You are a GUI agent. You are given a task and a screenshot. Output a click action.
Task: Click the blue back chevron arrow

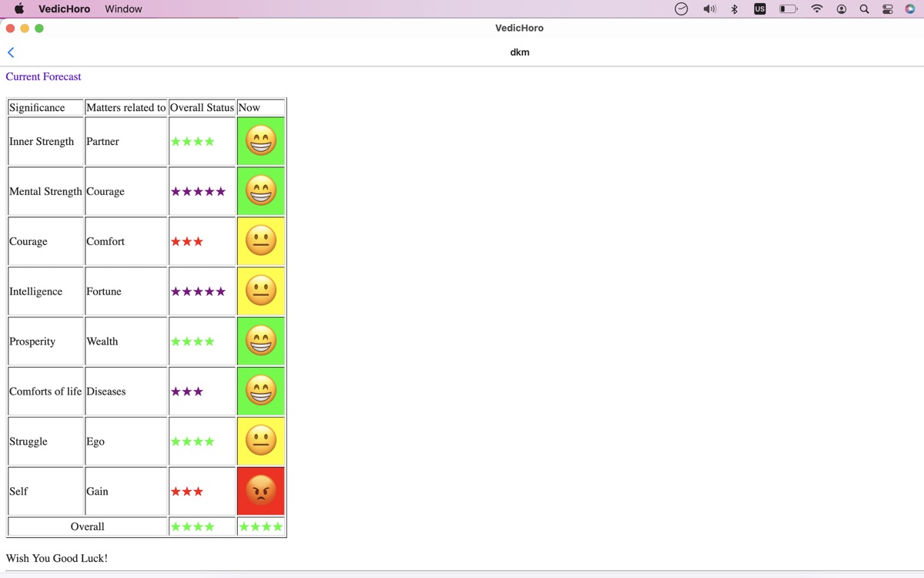coord(11,52)
